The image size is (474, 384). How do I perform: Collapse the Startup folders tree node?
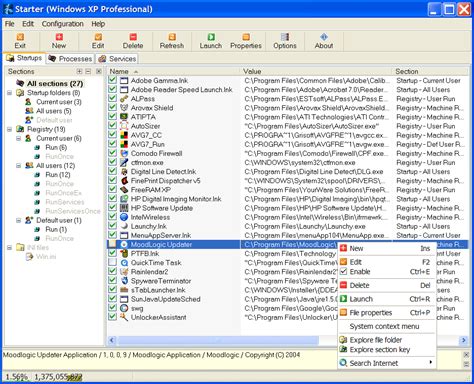tap(10, 93)
